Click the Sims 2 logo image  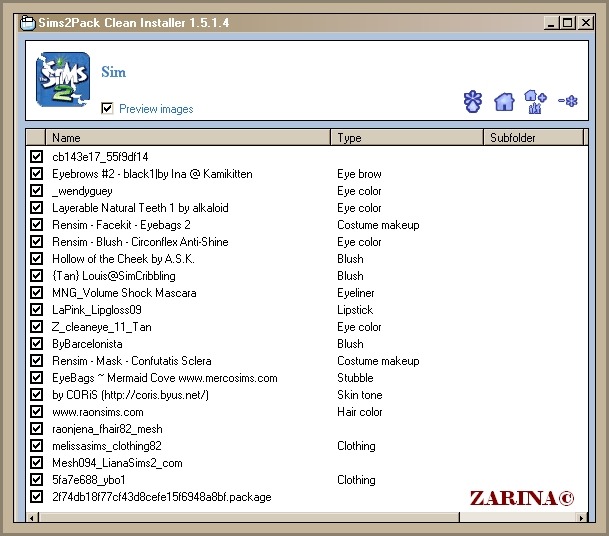(63, 80)
